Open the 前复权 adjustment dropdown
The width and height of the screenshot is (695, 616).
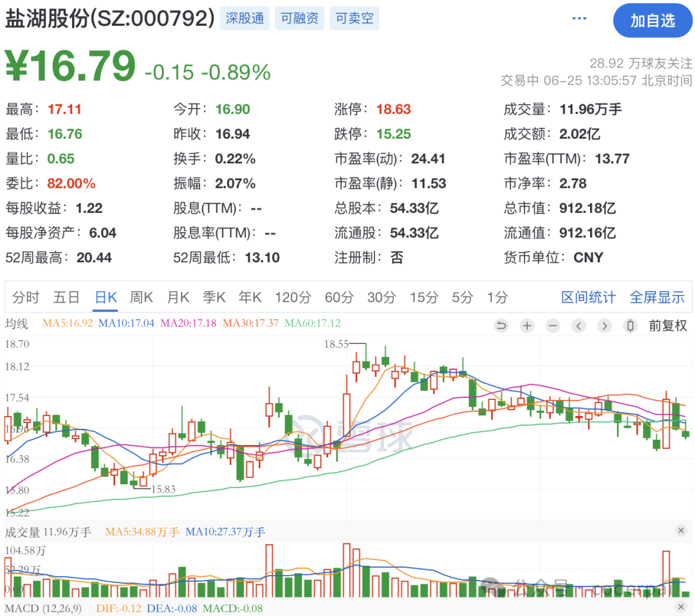pyautogui.click(x=667, y=326)
